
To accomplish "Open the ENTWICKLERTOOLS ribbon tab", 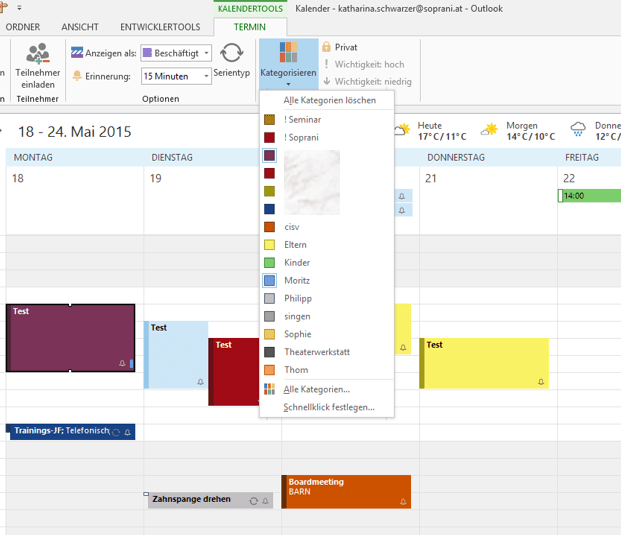I will [x=160, y=27].
